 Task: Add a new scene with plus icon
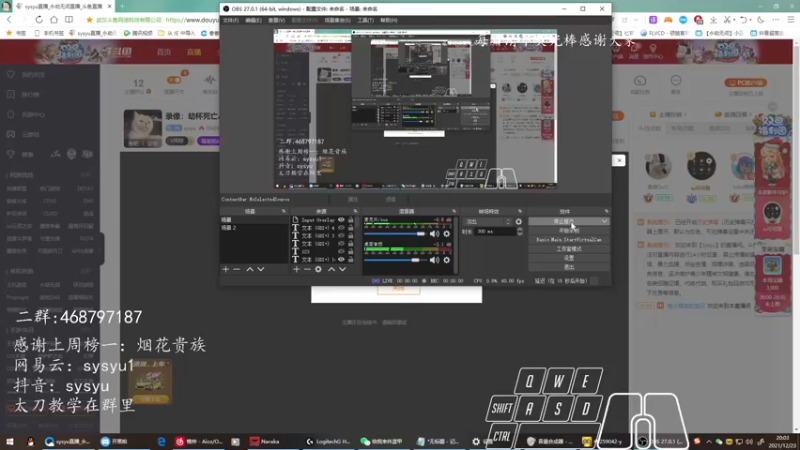[x=226, y=269]
